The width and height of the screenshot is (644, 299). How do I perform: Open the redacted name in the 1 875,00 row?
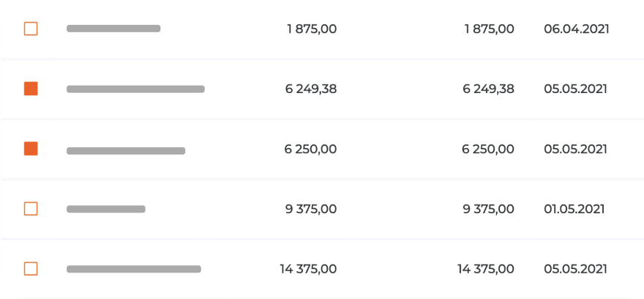click(113, 29)
